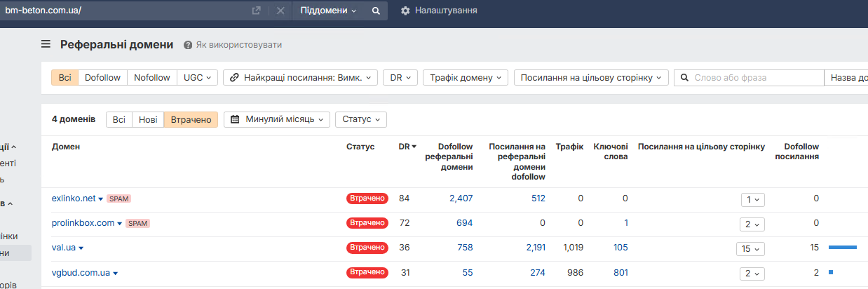Screen dimensions: 868x289
Task: Click the calendar icon for Минулий місяць
Action: pyautogui.click(x=236, y=119)
